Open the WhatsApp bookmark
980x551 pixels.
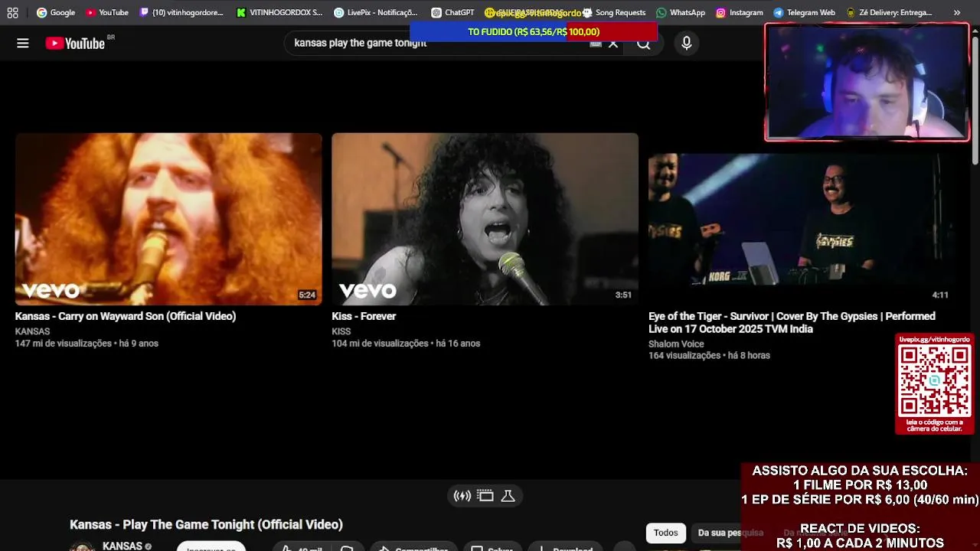coord(681,12)
